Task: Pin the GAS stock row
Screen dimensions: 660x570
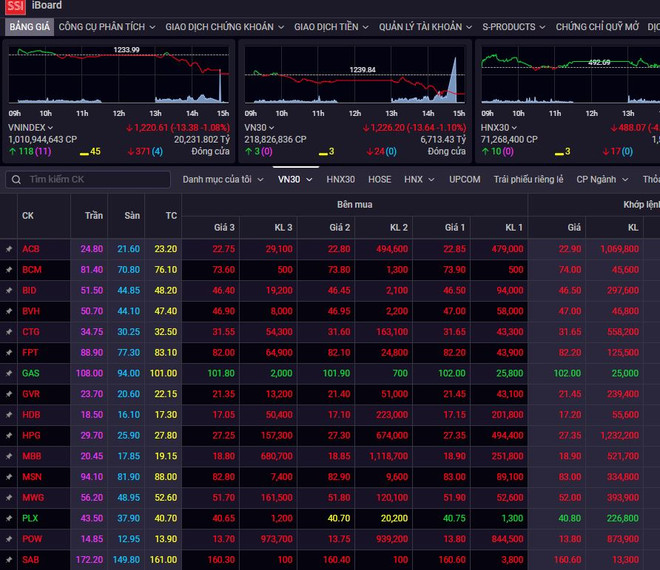Action: 9,373
